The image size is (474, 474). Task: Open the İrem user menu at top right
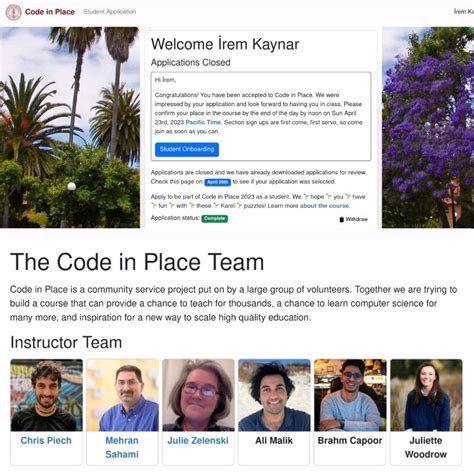pyautogui.click(x=464, y=12)
